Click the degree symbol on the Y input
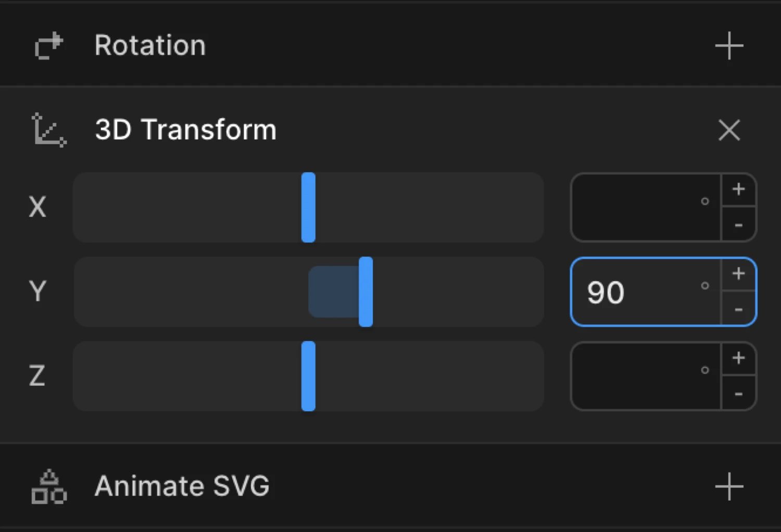The width and height of the screenshot is (781, 532). [705, 286]
